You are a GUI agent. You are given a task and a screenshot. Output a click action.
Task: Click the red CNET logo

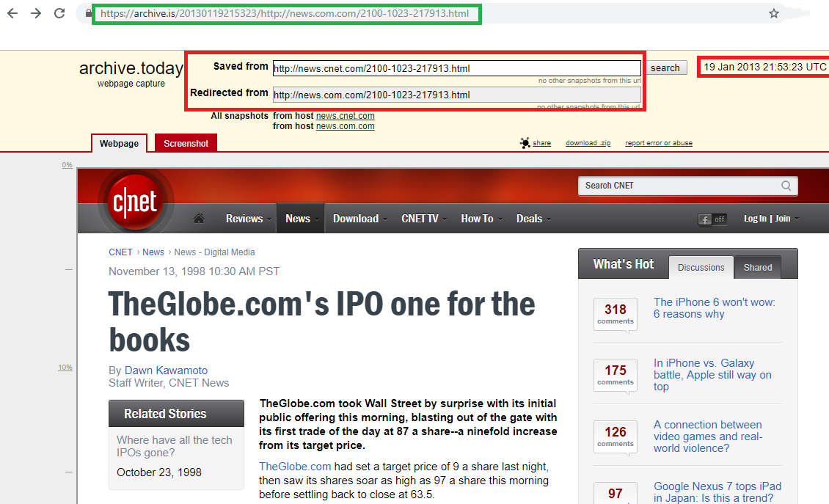click(135, 202)
